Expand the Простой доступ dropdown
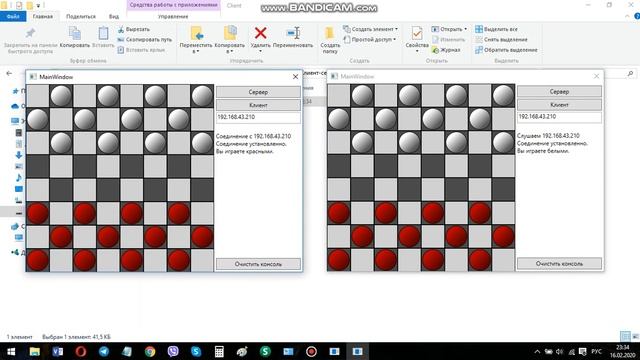This screenshot has width=640, height=360. 370,40
